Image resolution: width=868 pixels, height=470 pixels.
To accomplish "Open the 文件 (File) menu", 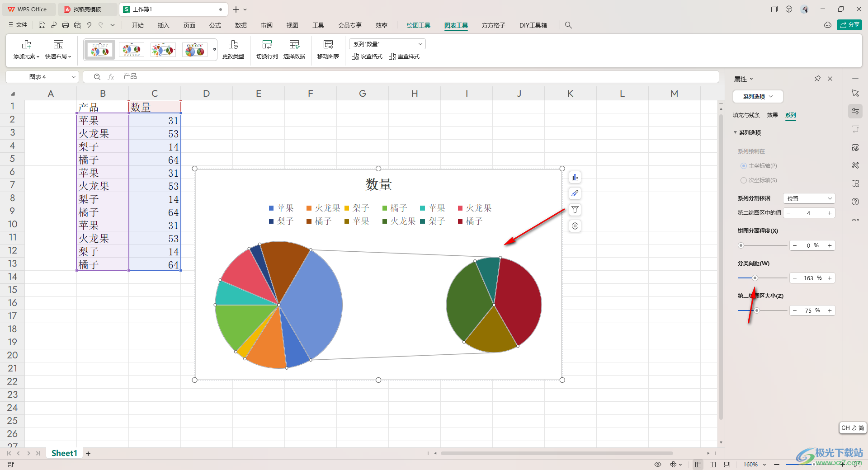I will [x=18, y=25].
